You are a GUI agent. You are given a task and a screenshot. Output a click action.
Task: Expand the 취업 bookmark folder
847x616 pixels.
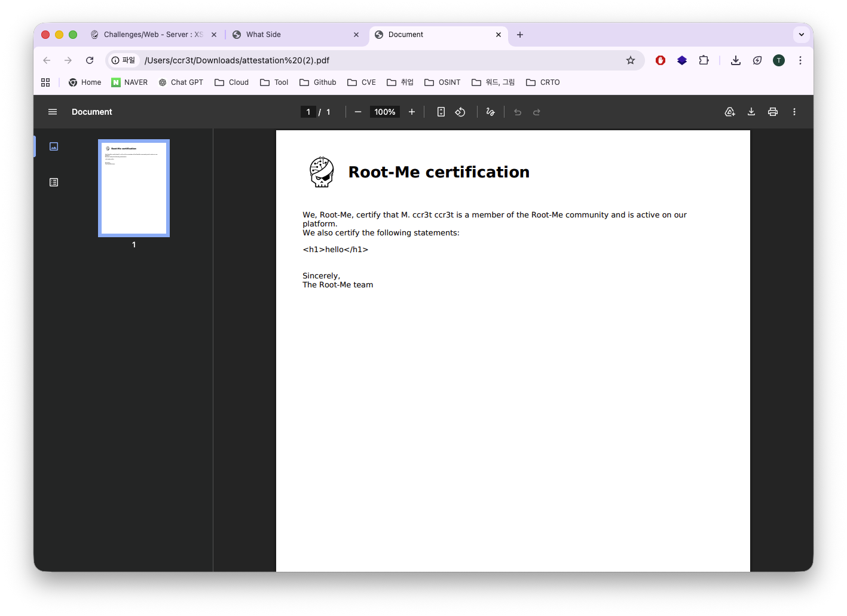400,82
